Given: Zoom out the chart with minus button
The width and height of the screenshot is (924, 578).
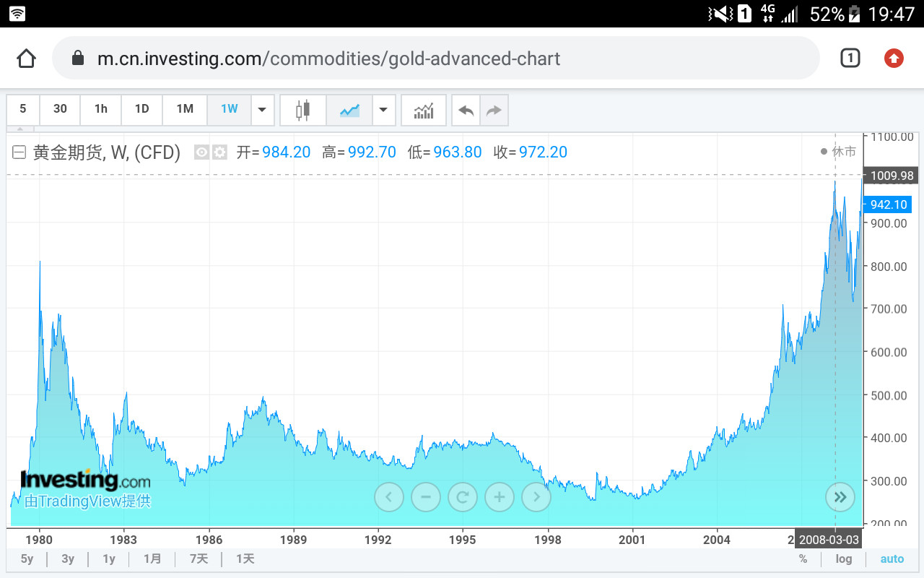Looking at the screenshot, I should click(x=426, y=497).
